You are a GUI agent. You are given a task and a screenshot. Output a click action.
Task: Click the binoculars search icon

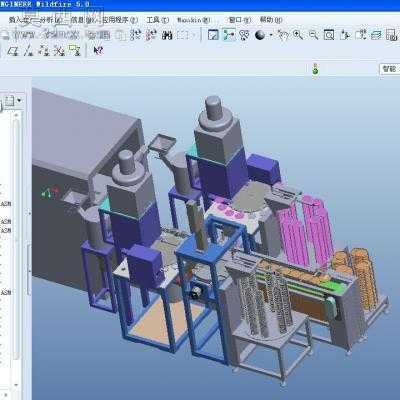coord(167,35)
